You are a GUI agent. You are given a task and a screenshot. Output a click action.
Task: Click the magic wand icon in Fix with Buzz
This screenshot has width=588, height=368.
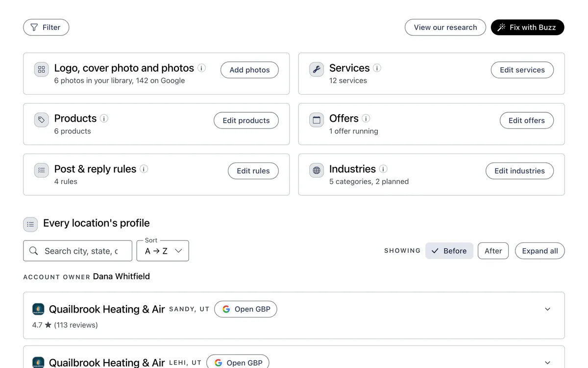pos(501,27)
